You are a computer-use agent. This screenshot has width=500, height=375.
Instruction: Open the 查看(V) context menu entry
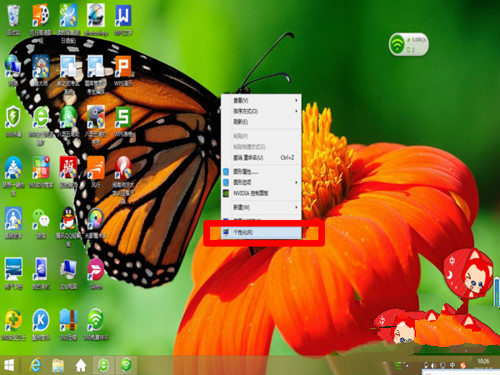[x=261, y=100]
